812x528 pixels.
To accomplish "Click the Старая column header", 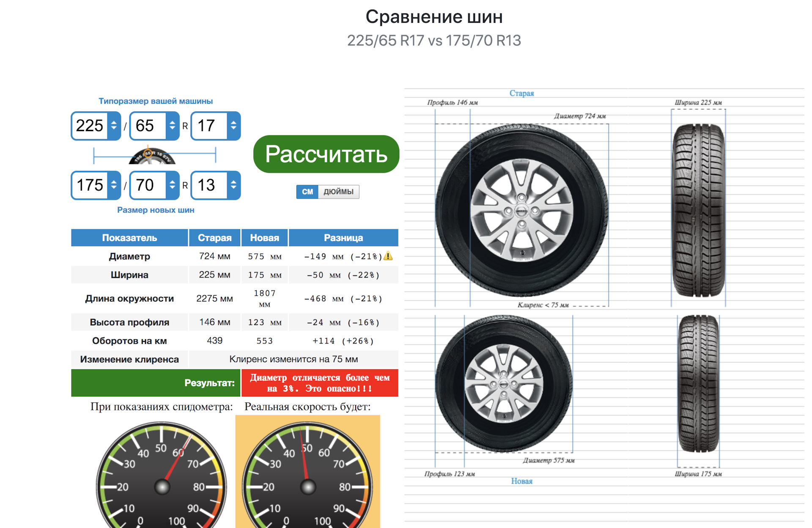I will click(x=214, y=238).
